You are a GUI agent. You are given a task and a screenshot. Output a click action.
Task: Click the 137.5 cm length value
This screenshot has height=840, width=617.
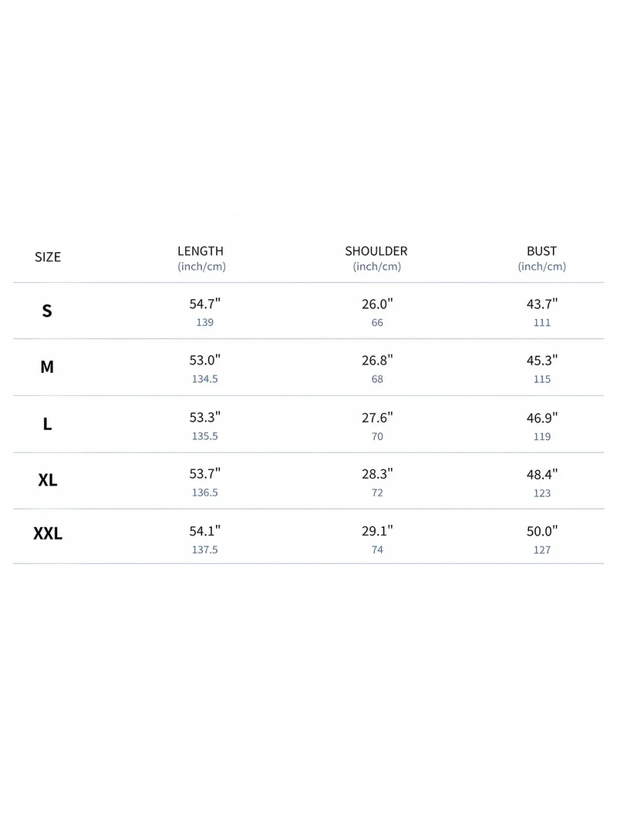tap(205, 549)
